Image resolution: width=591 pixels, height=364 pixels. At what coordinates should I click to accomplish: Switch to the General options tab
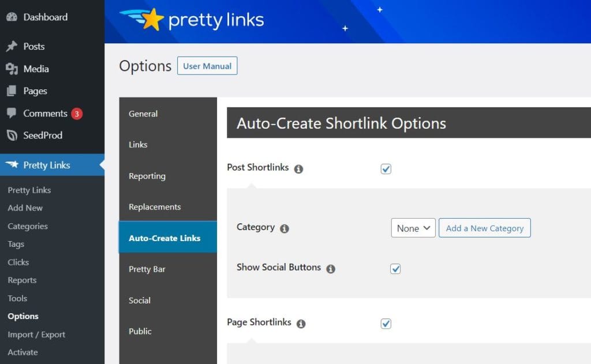[143, 114]
